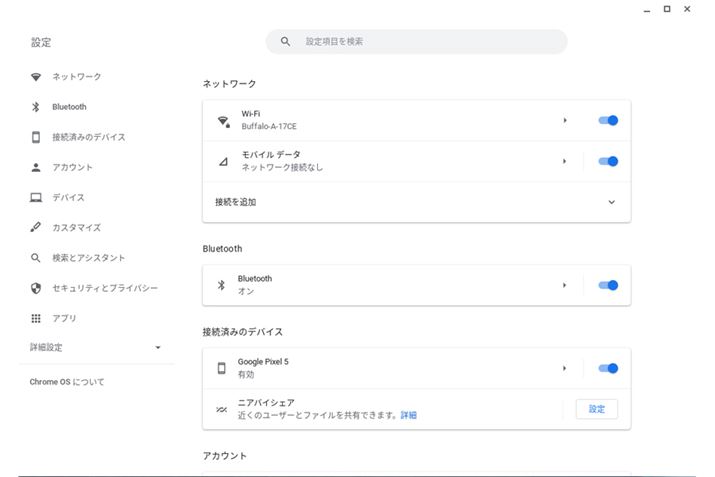Click the 詳細 link under Nearby Share

409,415
